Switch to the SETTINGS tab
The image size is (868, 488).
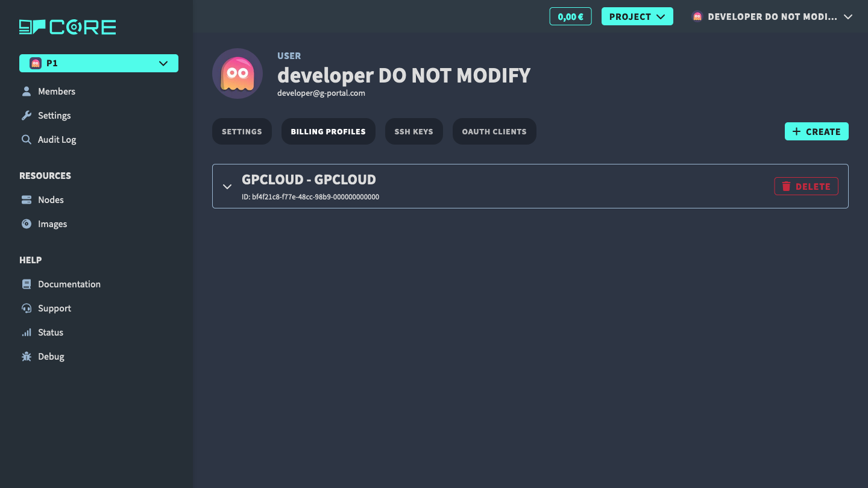click(242, 131)
